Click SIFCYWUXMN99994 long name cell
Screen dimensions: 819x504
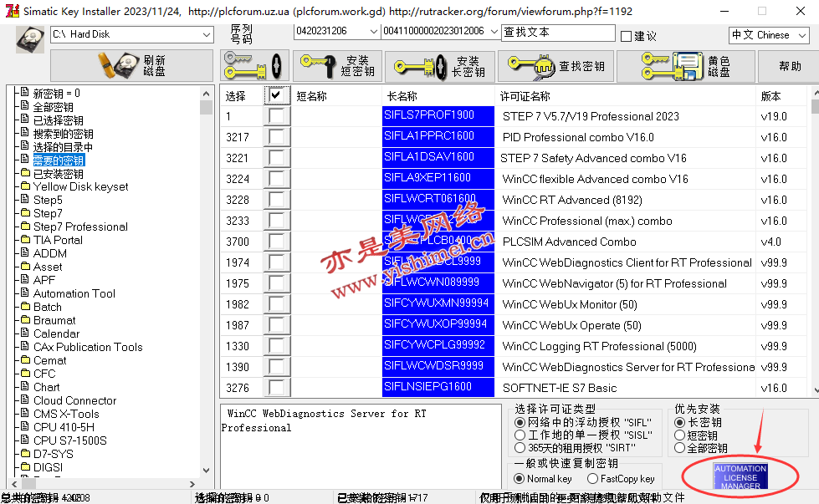point(438,303)
